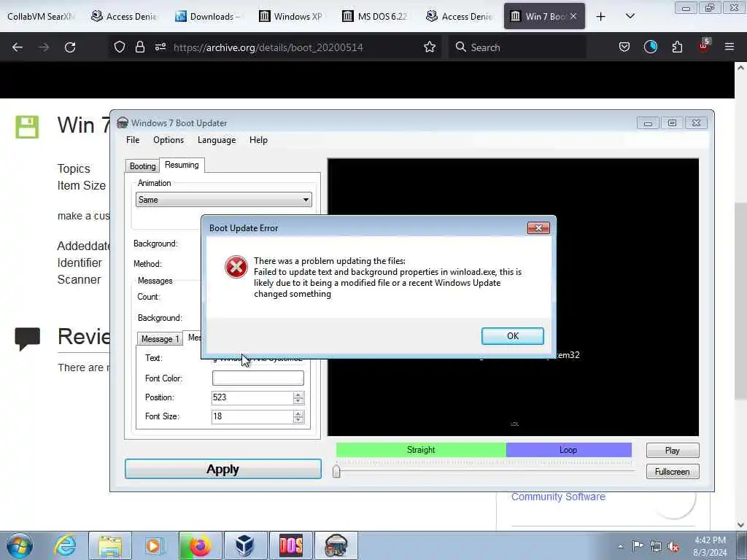The width and height of the screenshot is (747, 560).
Task: Click the animation frame slider thumb
Action: [x=336, y=472]
